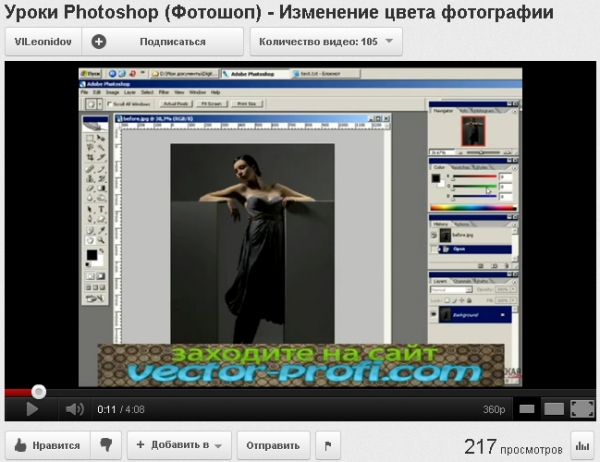
Task: Toggle Quick Mask mode in toolbox
Action: pyautogui.click(x=101, y=276)
